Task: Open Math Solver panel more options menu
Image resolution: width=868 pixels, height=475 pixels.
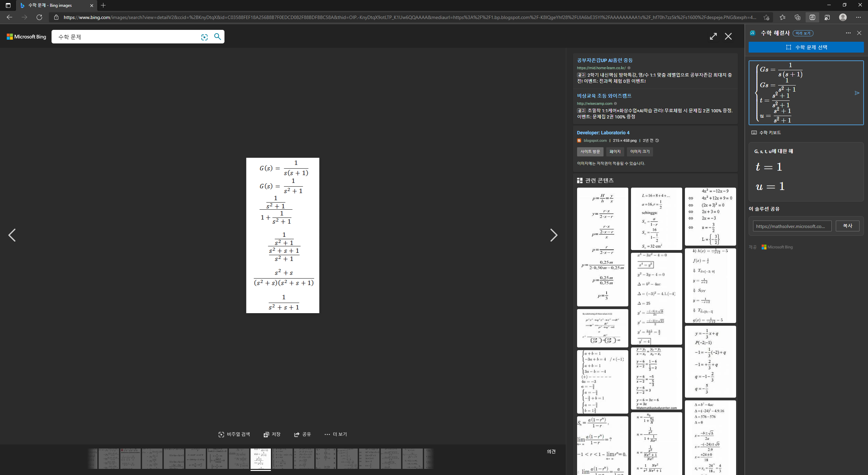Action: pyautogui.click(x=848, y=33)
